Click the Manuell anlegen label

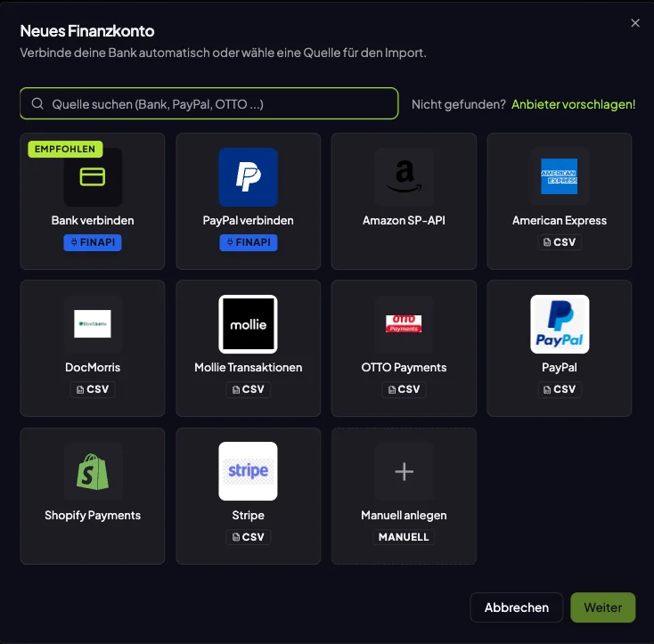click(404, 515)
